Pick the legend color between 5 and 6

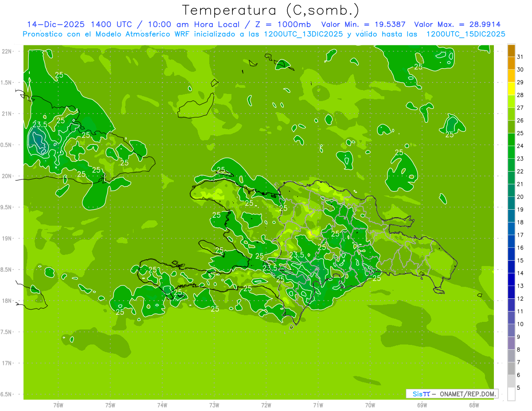tap(512, 381)
